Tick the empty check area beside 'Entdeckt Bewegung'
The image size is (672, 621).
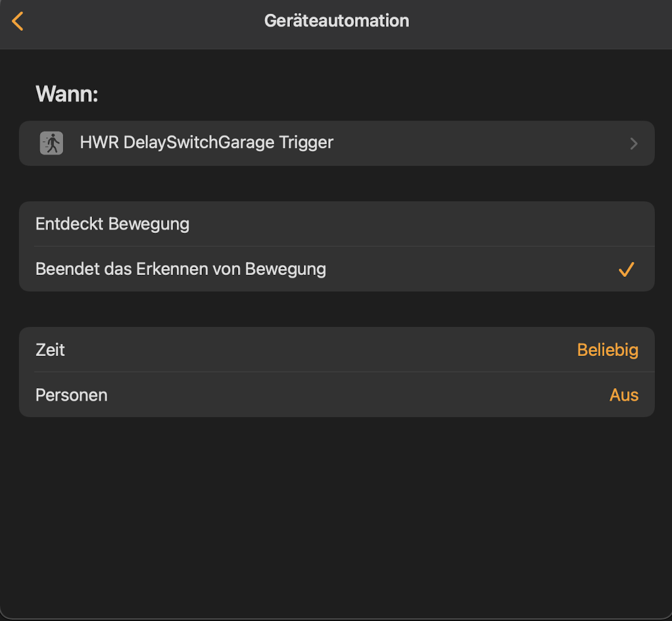pyautogui.click(x=626, y=224)
